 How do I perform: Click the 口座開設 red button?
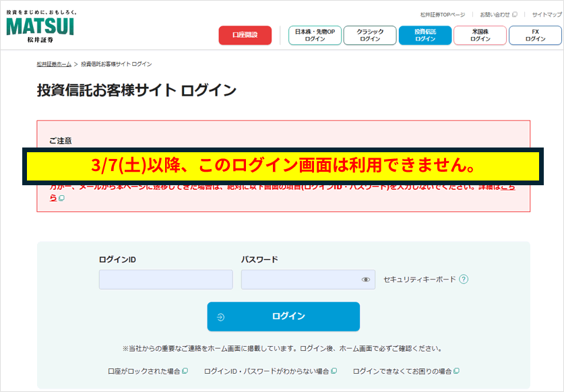[245, 35]
